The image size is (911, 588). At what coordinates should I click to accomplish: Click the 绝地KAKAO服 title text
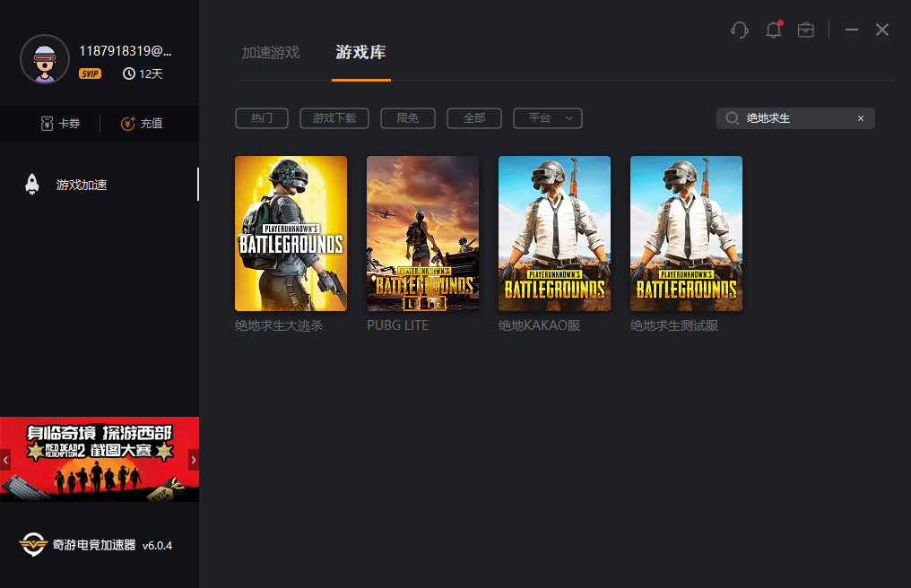(x=539, y=325)
